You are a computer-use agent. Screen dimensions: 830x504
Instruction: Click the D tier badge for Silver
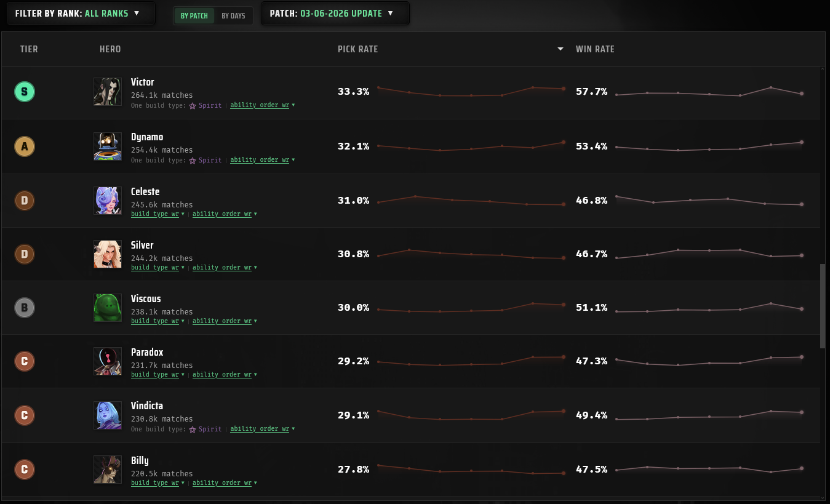[25, 254]
